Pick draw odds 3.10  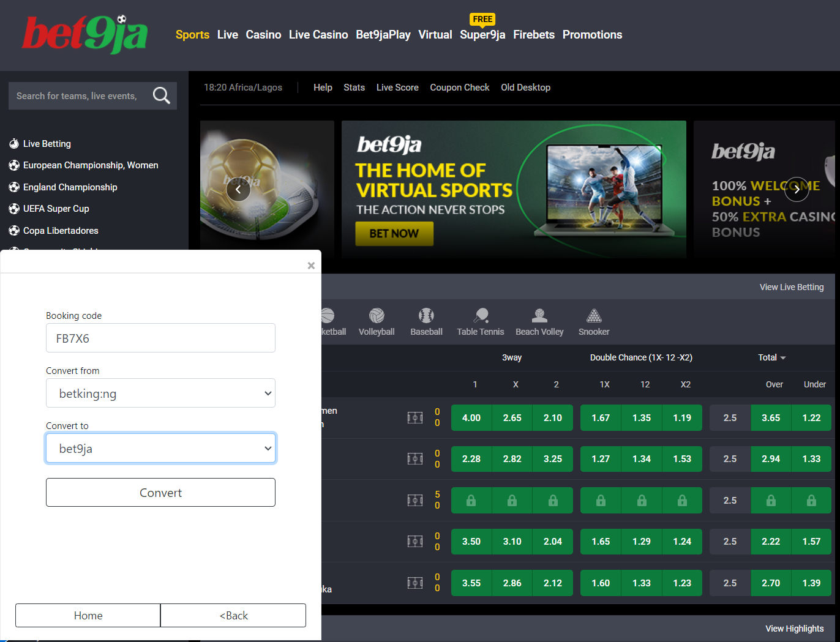[512, 542]
